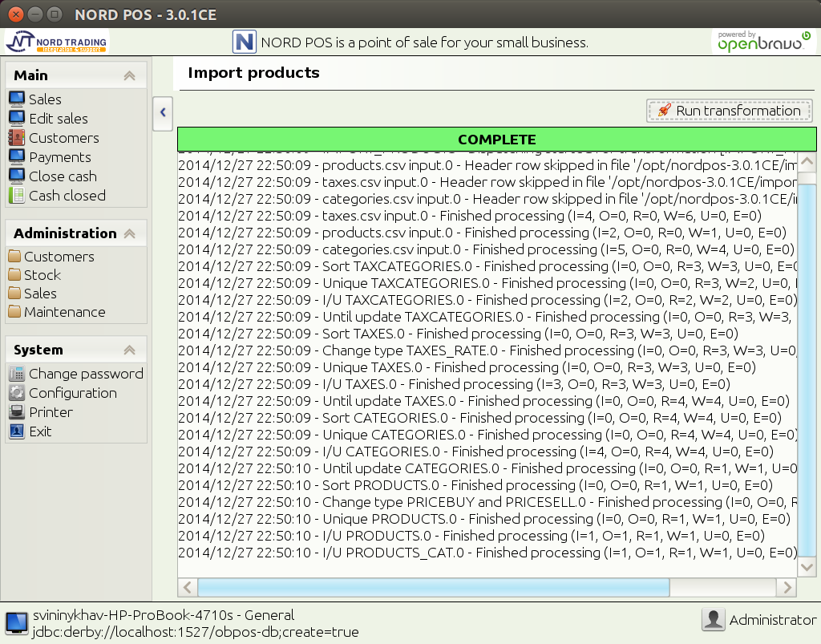This screenshot has height=644, width=821.
Task: Select Printer entry in System
Action: click(51, 412)
